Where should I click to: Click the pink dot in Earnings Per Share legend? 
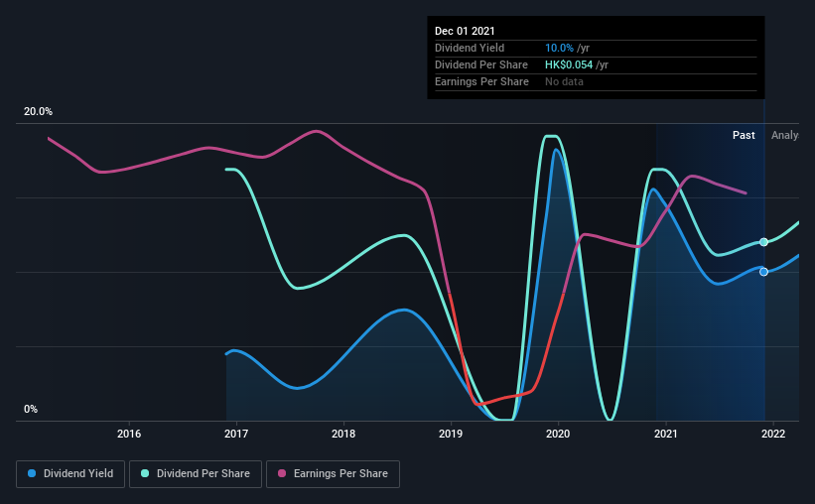[x=282, y=473]
